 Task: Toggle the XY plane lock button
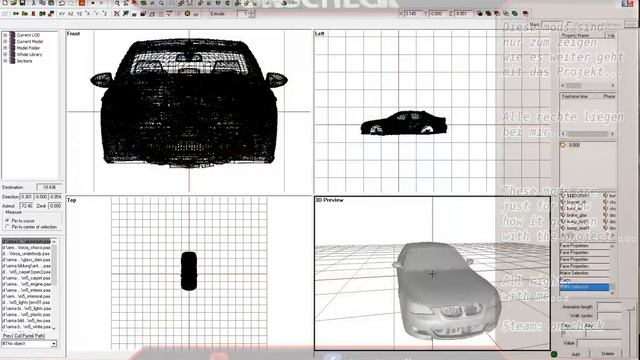pyautogui.click(x=62, y=14)
